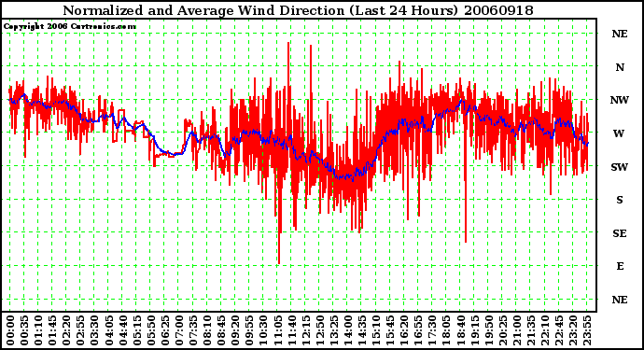The width and height of the screenshot is (644, 350).
Task: Click the 15:45 time axis label
Action: (389, 330)
